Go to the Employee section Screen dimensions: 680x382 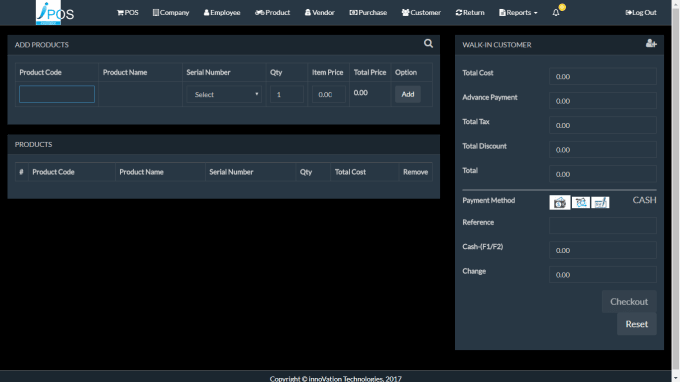pyautogui.click(x=222, y=13)
